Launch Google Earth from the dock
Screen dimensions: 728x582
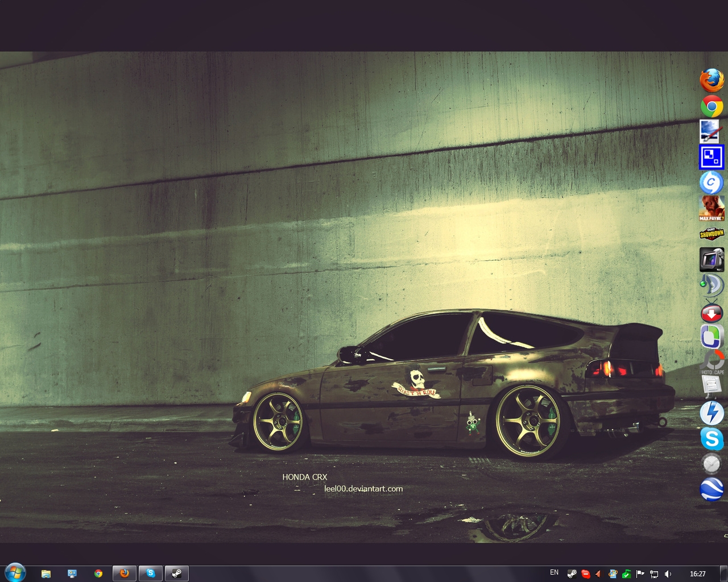[x=712, y=490]
